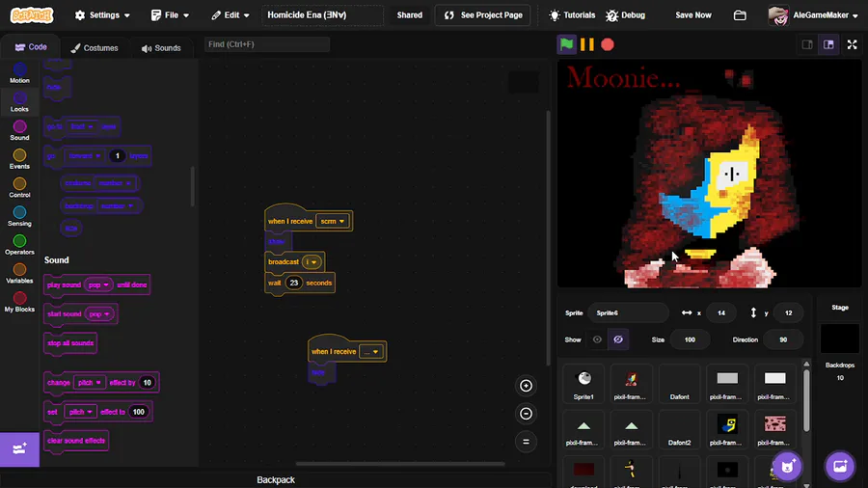This screenshot has width=868, height=488.
Task: Open the 'pop' dropdown in start sound block
Action: point(99,313)
